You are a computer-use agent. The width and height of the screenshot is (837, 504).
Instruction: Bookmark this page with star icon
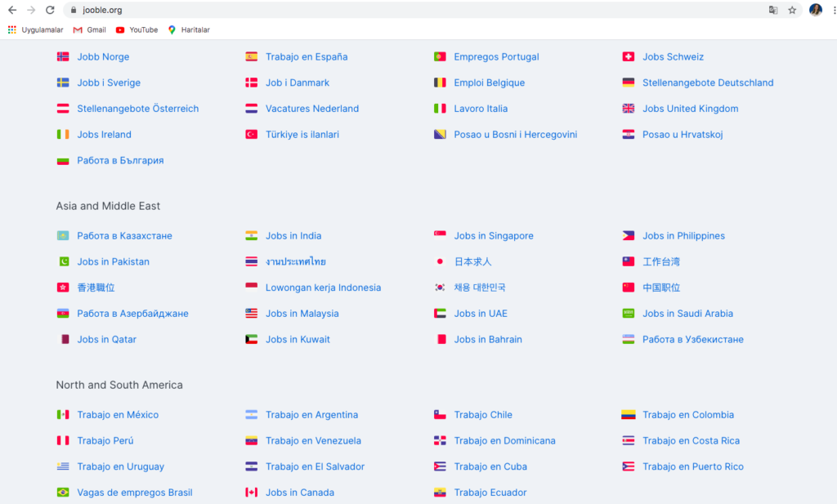click(792, 10)
